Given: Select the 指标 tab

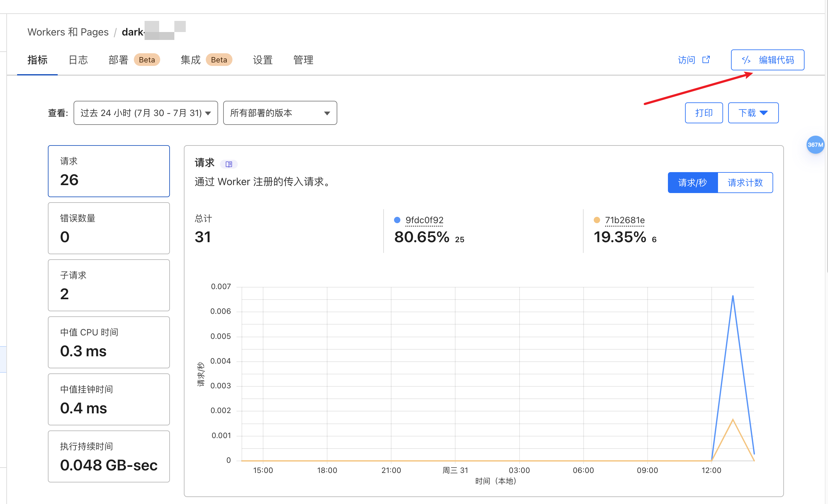Looking at the screenshot, I should (37, 60).
